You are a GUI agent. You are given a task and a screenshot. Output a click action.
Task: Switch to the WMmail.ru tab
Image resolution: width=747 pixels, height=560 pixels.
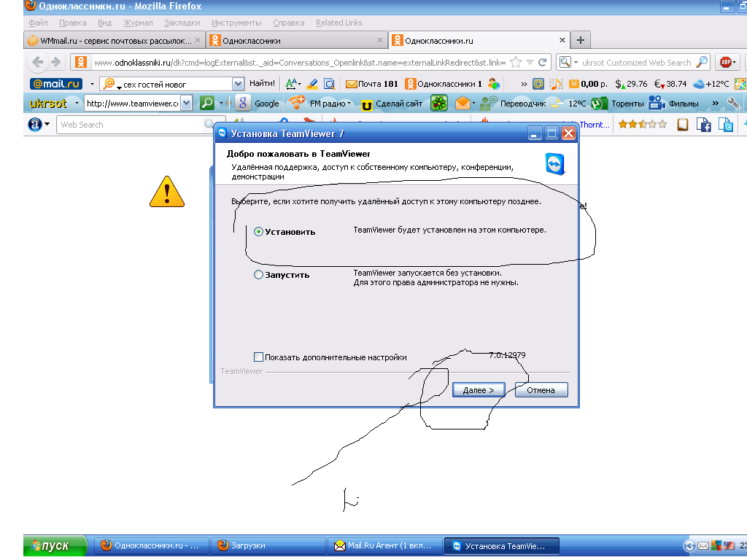point(115,41)
